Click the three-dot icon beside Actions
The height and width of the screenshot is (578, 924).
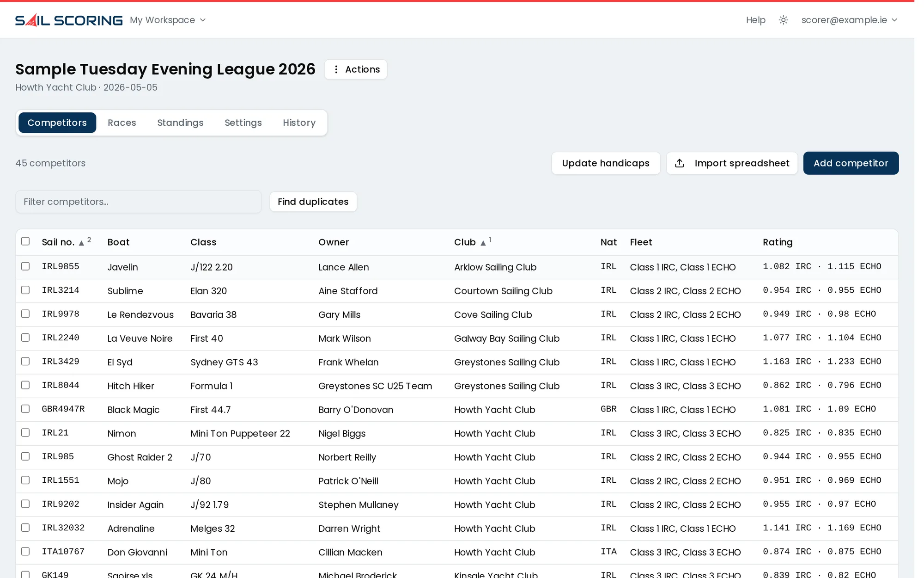pyautogui.click(x=336, y=69)
